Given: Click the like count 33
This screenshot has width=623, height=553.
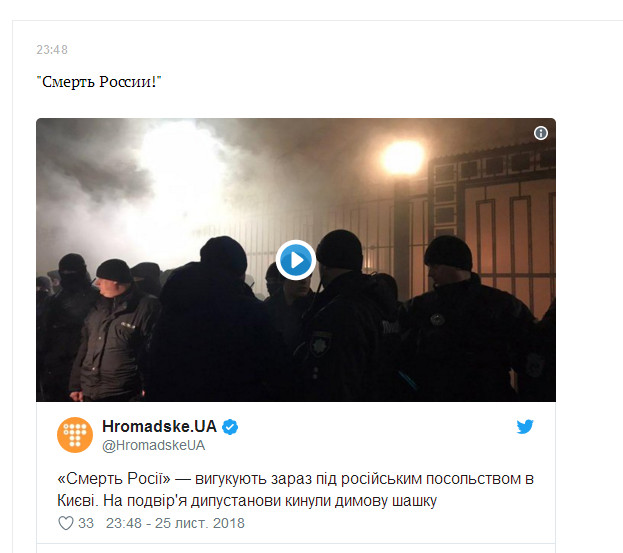Looking at the screenshot, I should point(86,523).
